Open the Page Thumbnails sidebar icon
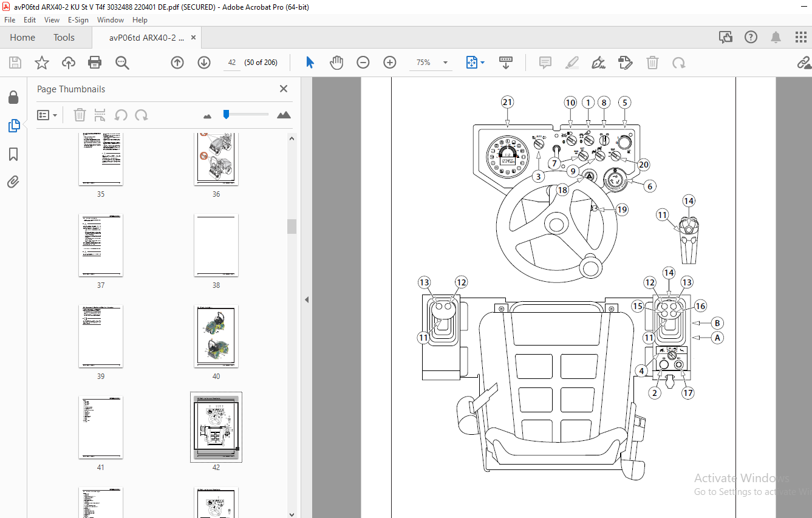The width and height of the screenshot is (812, 518). pyautogui.click(x=13, y=126)
